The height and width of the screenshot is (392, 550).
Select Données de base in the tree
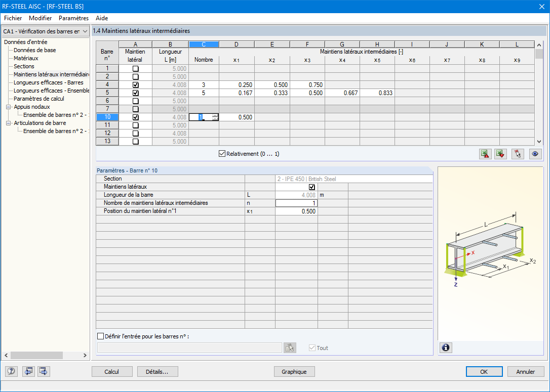click(x=35, y=50)
